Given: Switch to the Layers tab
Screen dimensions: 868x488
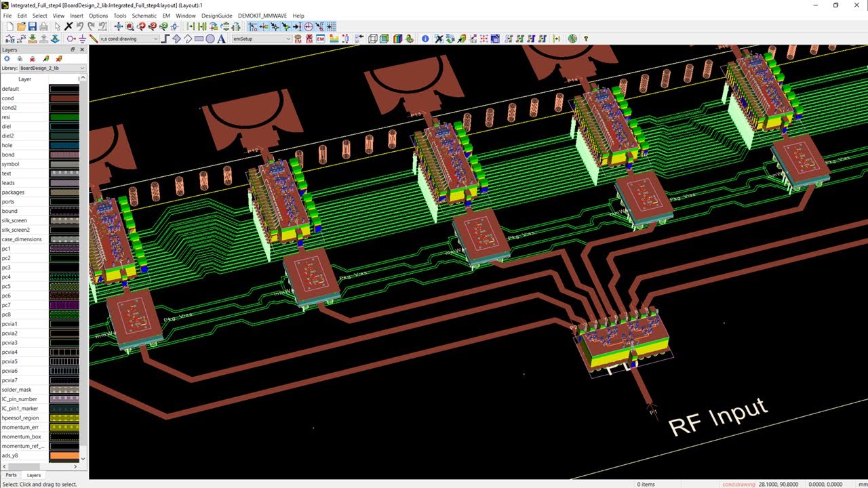Looking at the screenshot, I should click(33, 475).
